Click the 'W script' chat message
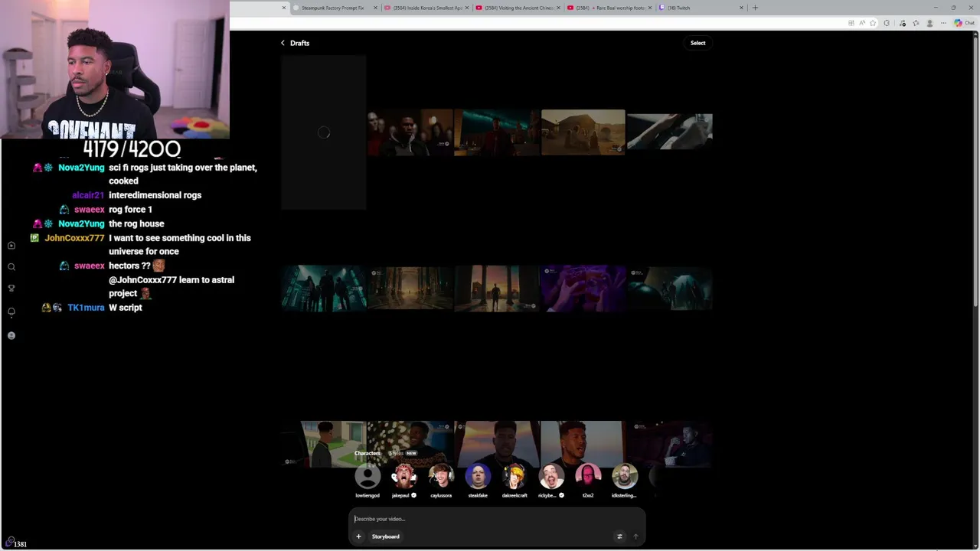This screenshot has height=551, width=980. click(126, 308)
